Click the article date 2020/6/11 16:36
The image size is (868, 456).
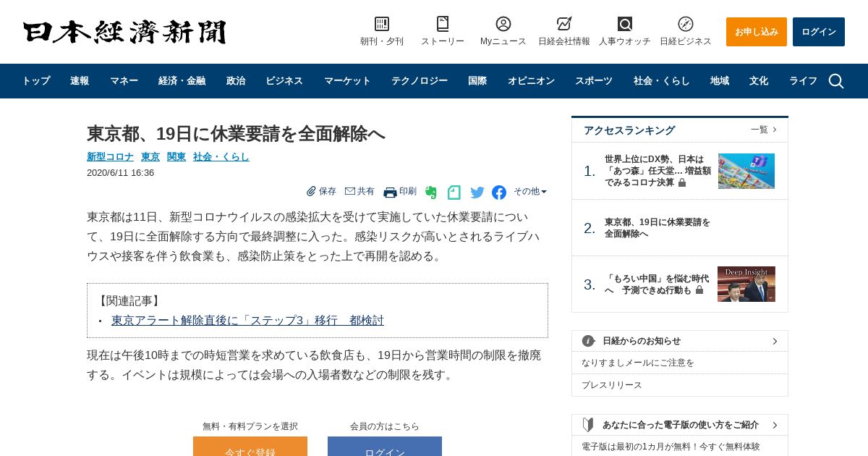[x=120, y=173]
